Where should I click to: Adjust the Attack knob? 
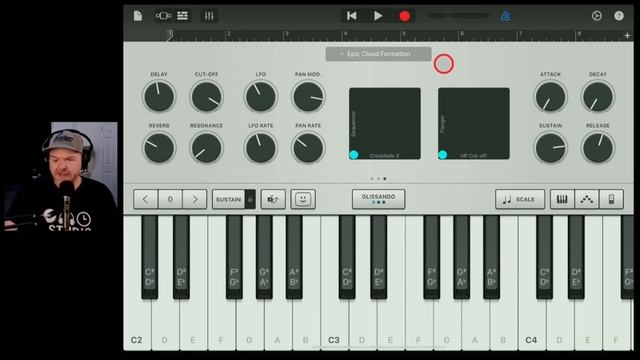click(x=550, y=97)
